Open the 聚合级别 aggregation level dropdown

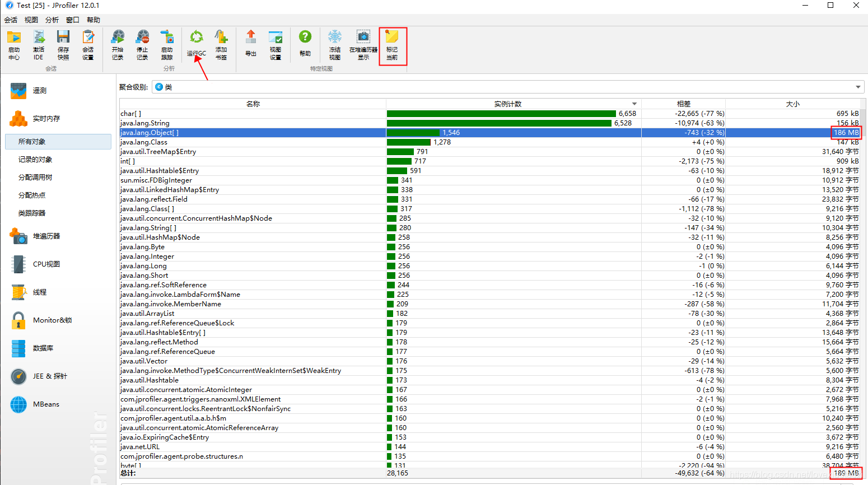pyautogui.click(x=857, y=87)
